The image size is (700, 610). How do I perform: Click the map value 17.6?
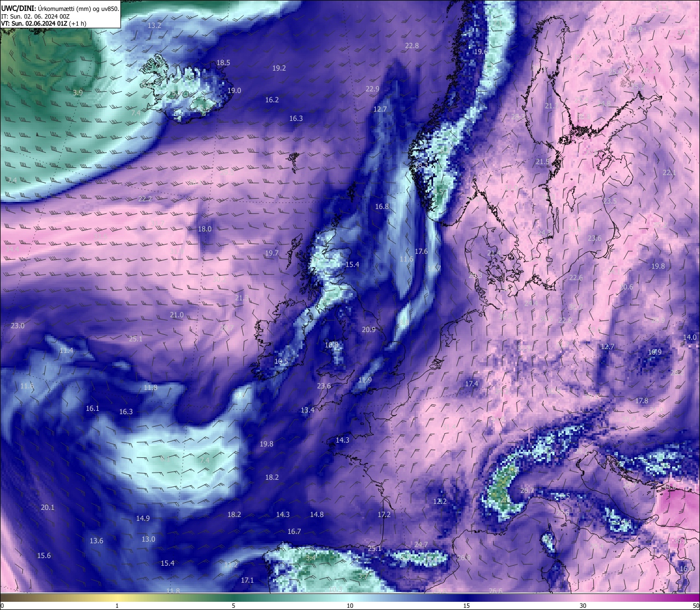(421, 252)
